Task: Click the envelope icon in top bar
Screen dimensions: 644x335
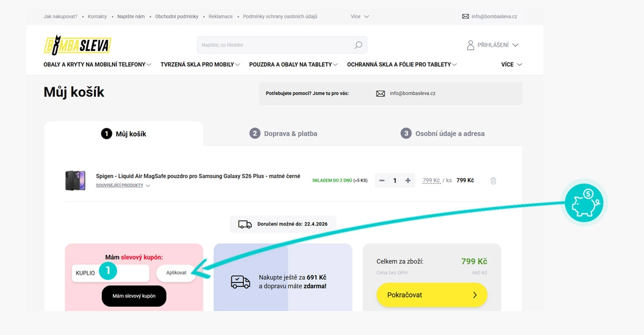Action: tap(465, 16)
